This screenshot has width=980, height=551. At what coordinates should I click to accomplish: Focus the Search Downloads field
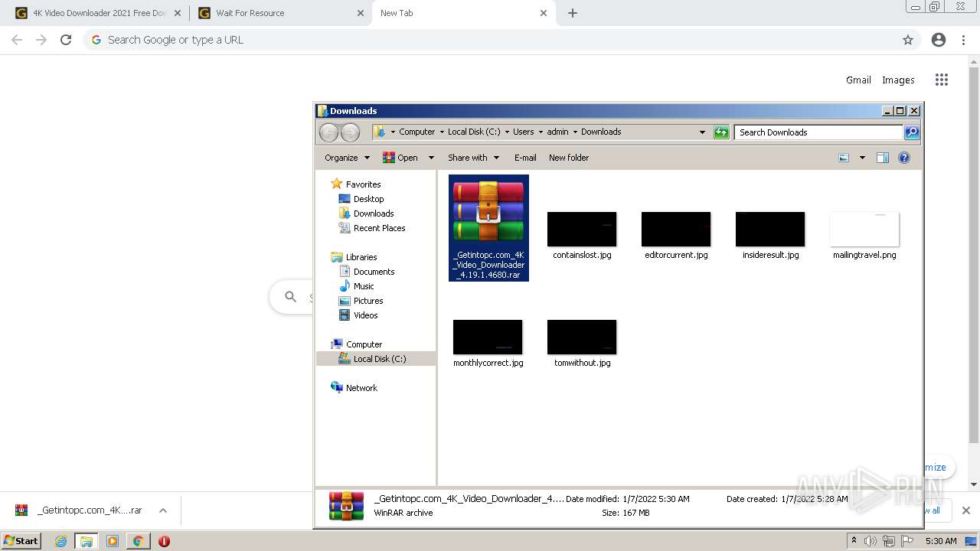pyautogui.click(x=818, y=132)
